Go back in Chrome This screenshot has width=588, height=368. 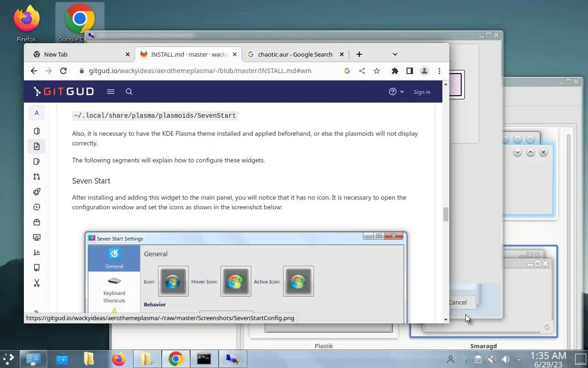tap(34, 71)
